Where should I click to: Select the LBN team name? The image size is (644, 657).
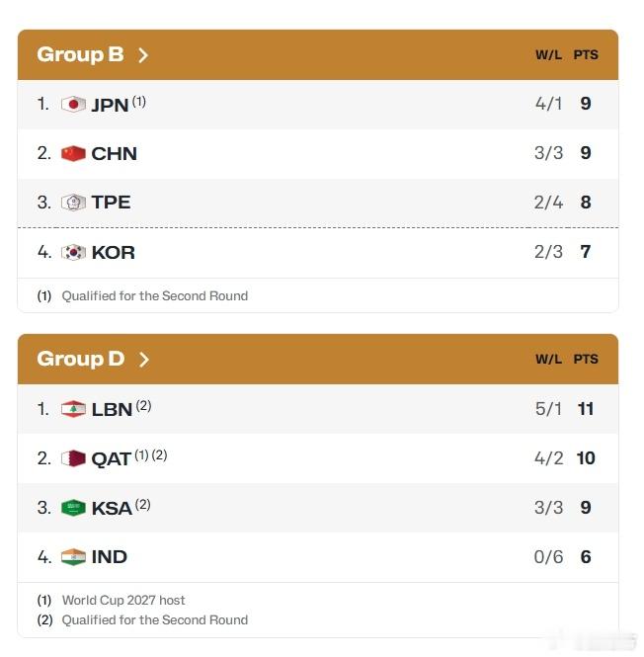point(112,409)
